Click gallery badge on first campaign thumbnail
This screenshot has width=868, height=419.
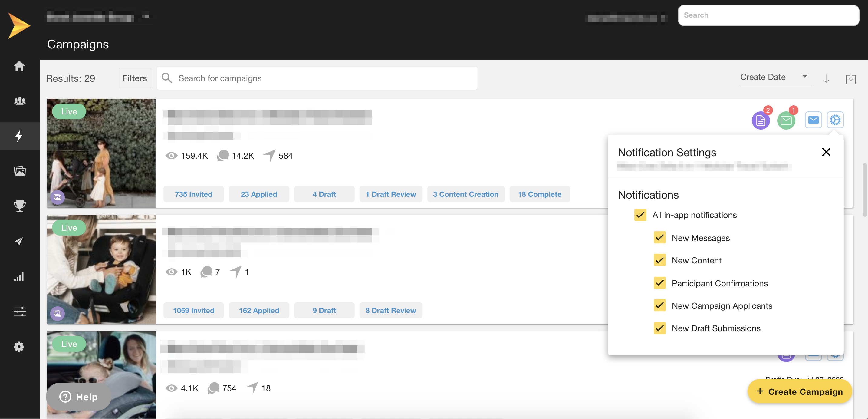click(58, 197)
